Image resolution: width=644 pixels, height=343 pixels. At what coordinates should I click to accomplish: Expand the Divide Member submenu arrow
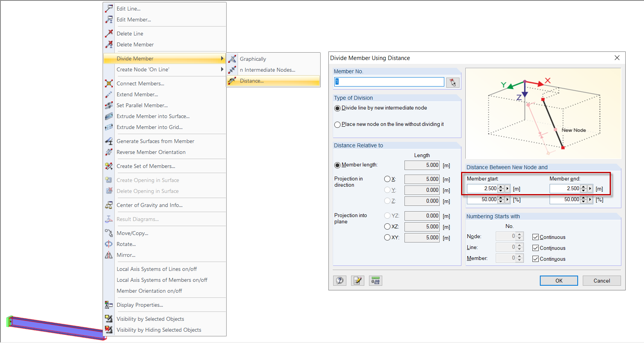click(222, 58)
